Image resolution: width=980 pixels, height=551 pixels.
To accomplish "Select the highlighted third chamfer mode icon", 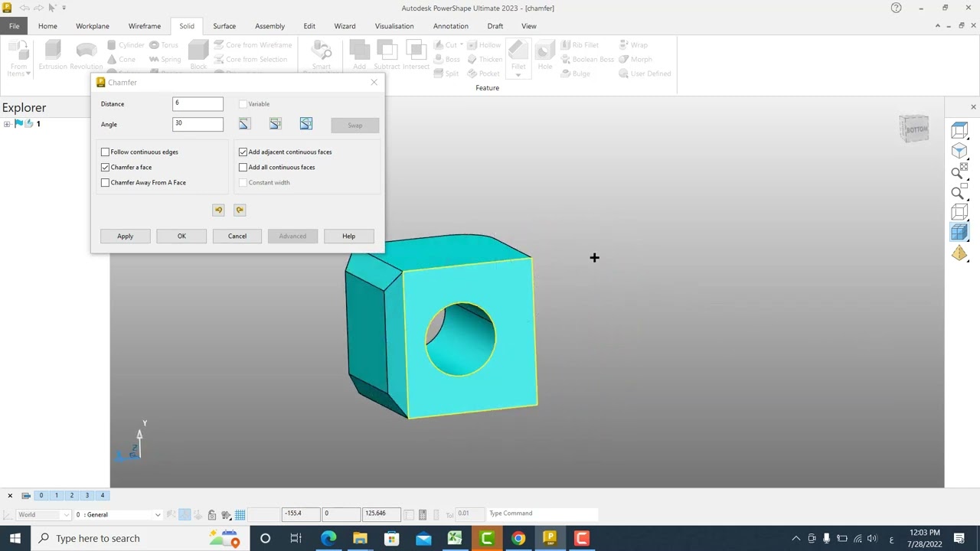I will pos(305,124).
